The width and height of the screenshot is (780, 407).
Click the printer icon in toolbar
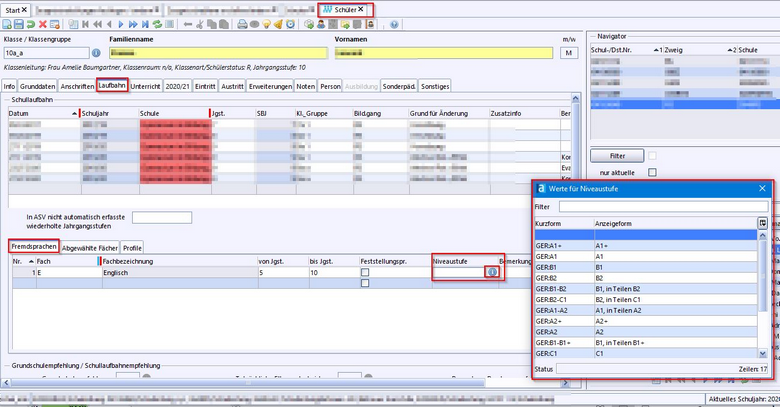click(x=243, y=23)
